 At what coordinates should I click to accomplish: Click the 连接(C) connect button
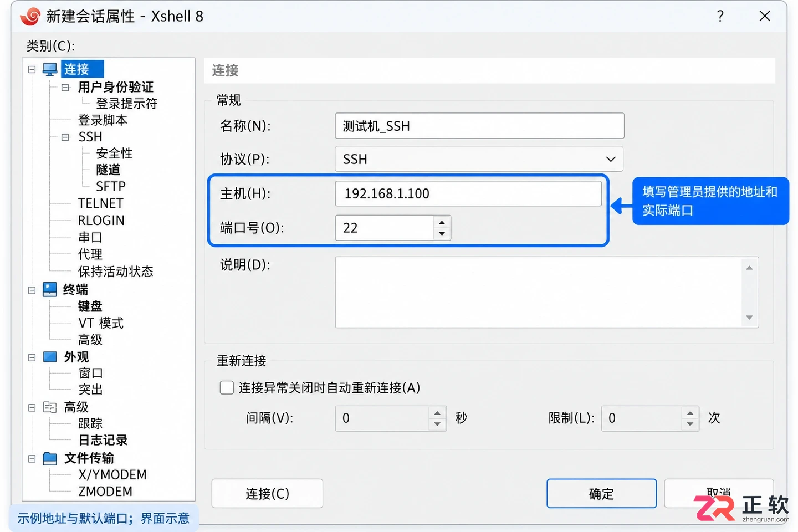point(267,493)
